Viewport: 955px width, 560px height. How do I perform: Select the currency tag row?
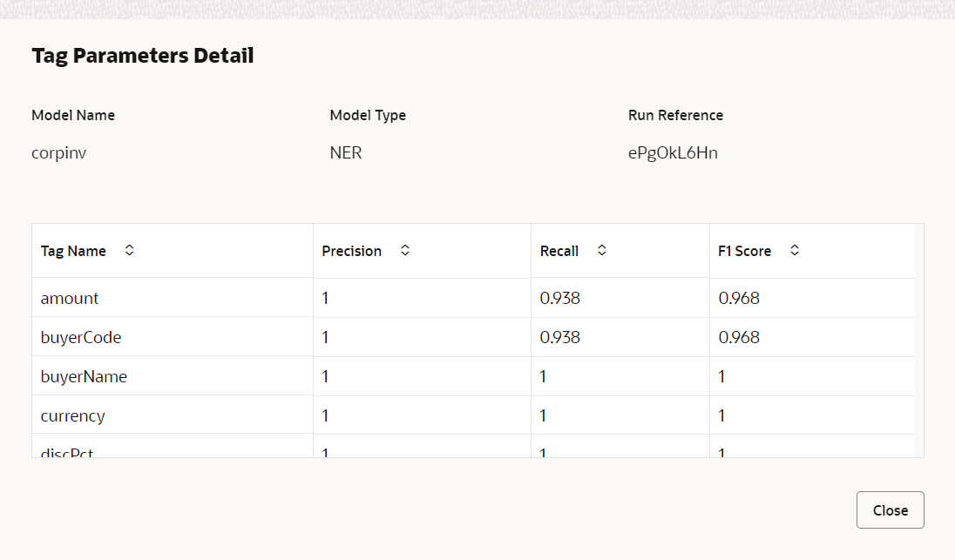(473, 415)
